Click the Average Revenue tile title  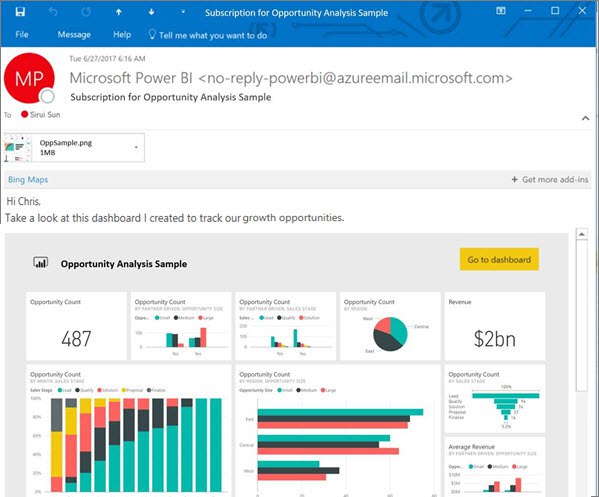click(471, 447)
